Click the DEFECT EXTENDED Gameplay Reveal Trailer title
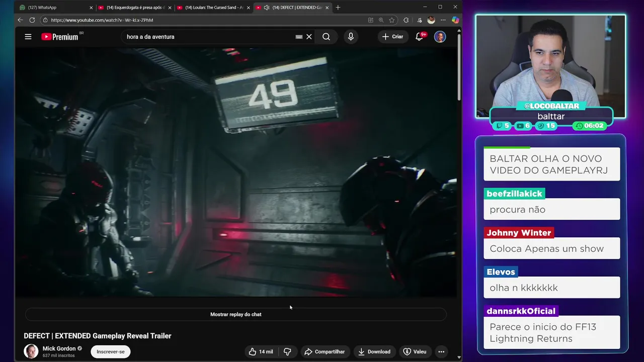Viewport: 644px width, 362px height. pos(98,336)
